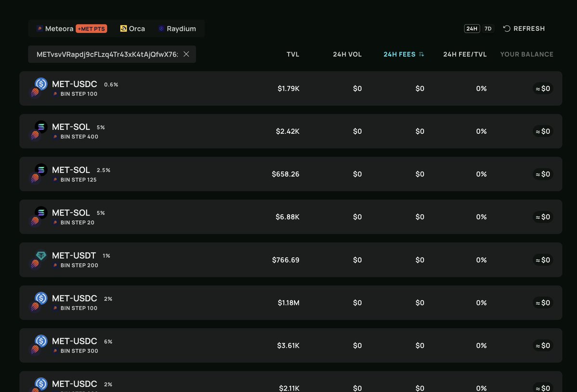
Task: Click the $1.18M TVL value
Action: pyautogui.click(x=289, y=303)
